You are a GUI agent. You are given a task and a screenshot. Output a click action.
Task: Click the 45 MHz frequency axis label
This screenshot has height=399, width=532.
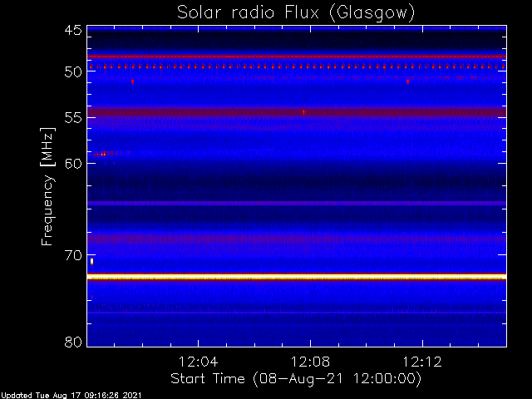(x=73, y=30)
